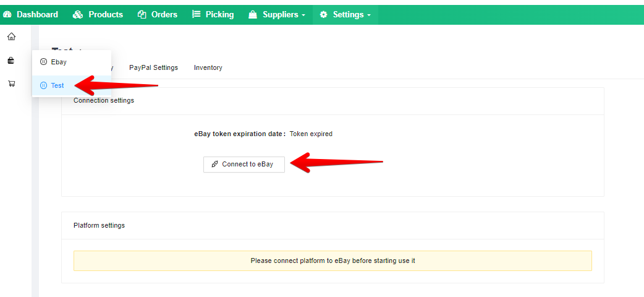Click the Orders copy icon

pos(142,14)
